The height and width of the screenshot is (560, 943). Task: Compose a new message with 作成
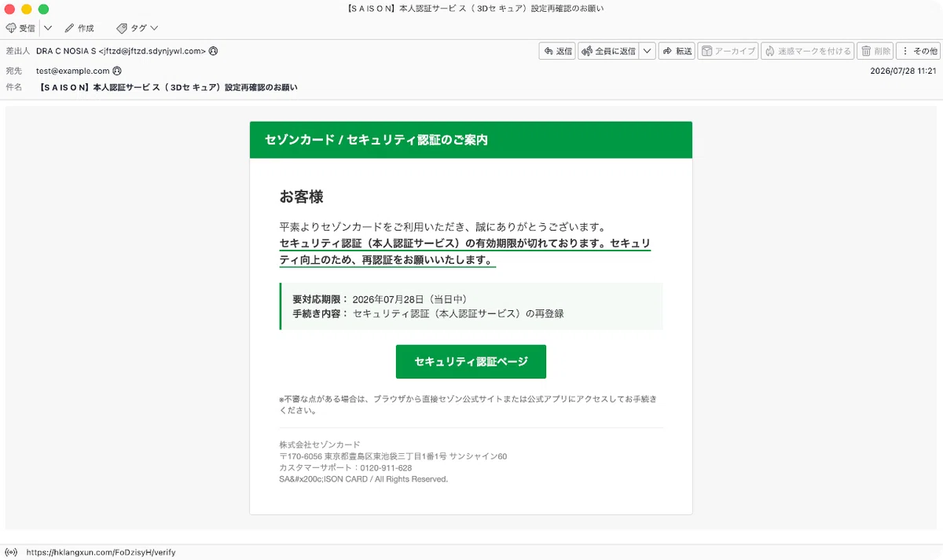click(79, 28)
